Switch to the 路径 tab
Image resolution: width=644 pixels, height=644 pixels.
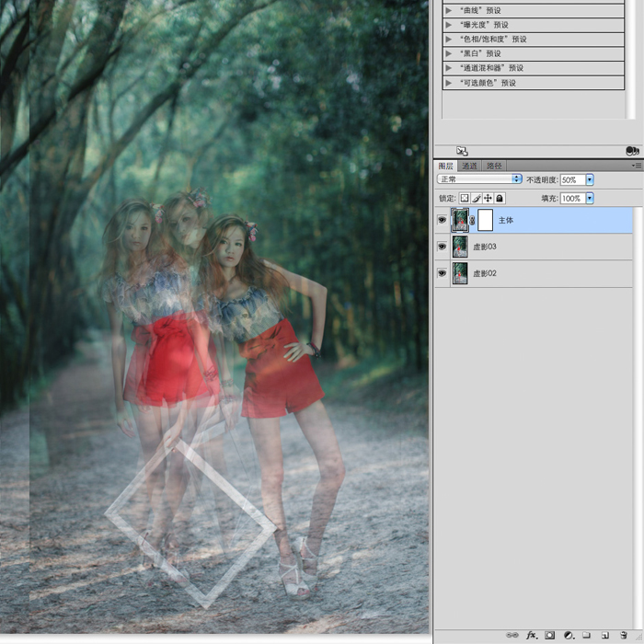[494, 166]
